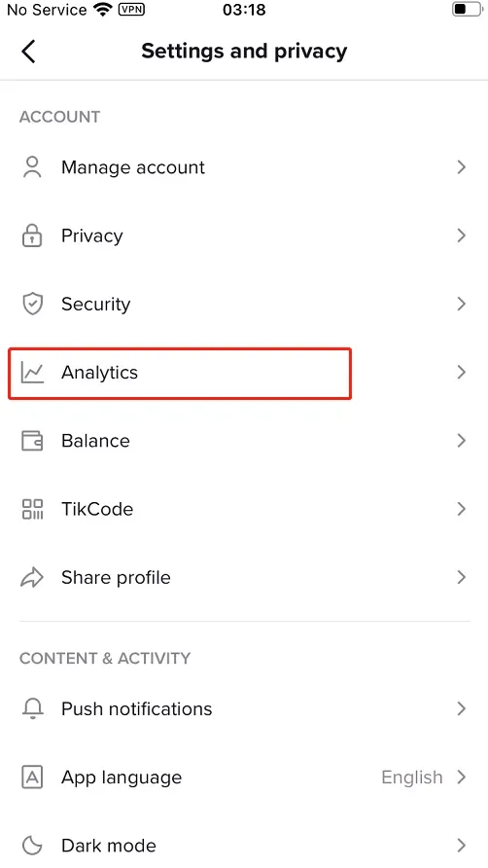Viewport: 488px width, 868px height.
Task: Click the Push notifications bell icon
Action: click(x=32, y=708)
